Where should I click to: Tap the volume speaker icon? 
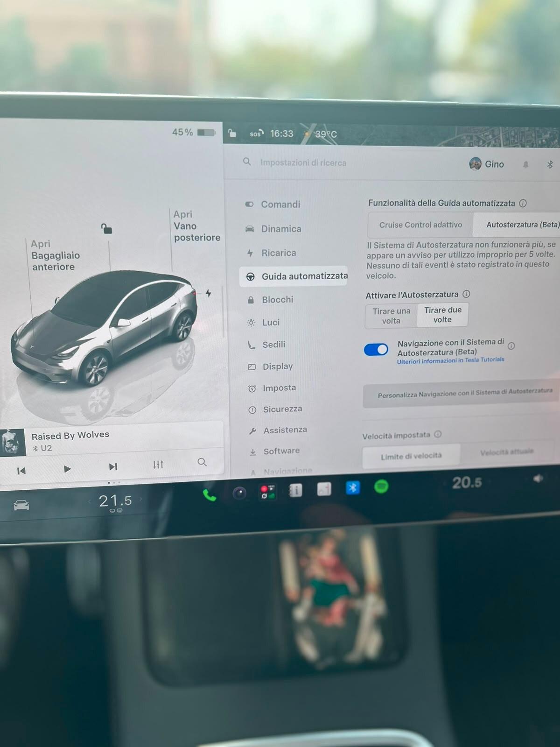(x=538, y=479)
